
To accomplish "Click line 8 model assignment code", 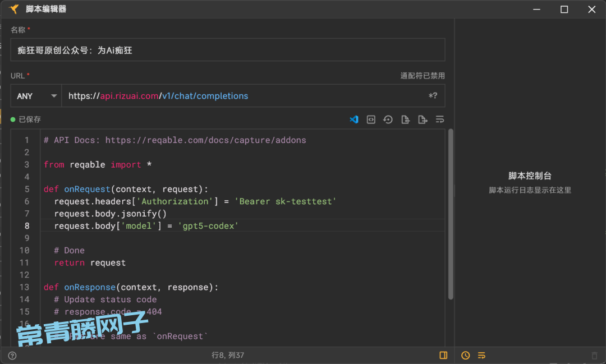I will (146, 226).
